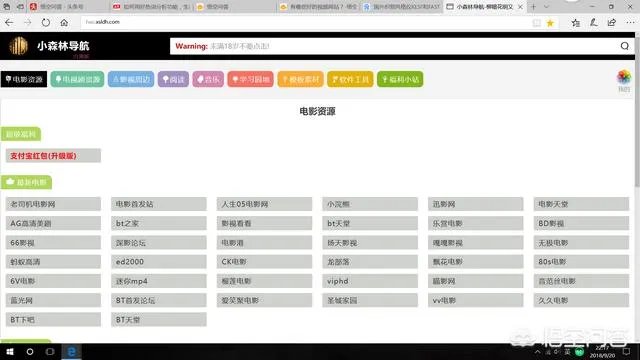
Task: Click the colorful flower icon at right
Action: coord(624,77)
